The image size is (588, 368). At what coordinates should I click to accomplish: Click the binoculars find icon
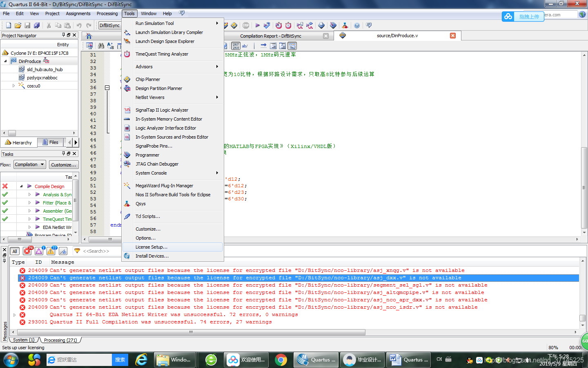point(101,46)
